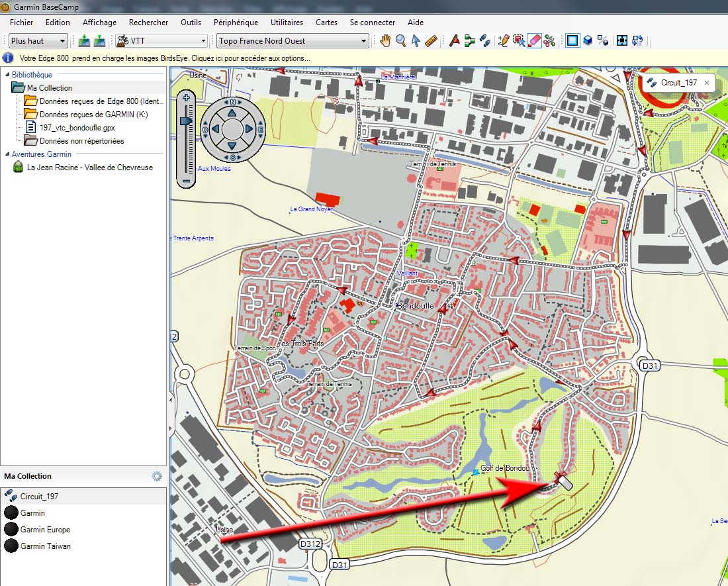728x586 pixels.
Task: Zoom in with plus button on slider
Action: pyautogui.click(x=186, y=97)
